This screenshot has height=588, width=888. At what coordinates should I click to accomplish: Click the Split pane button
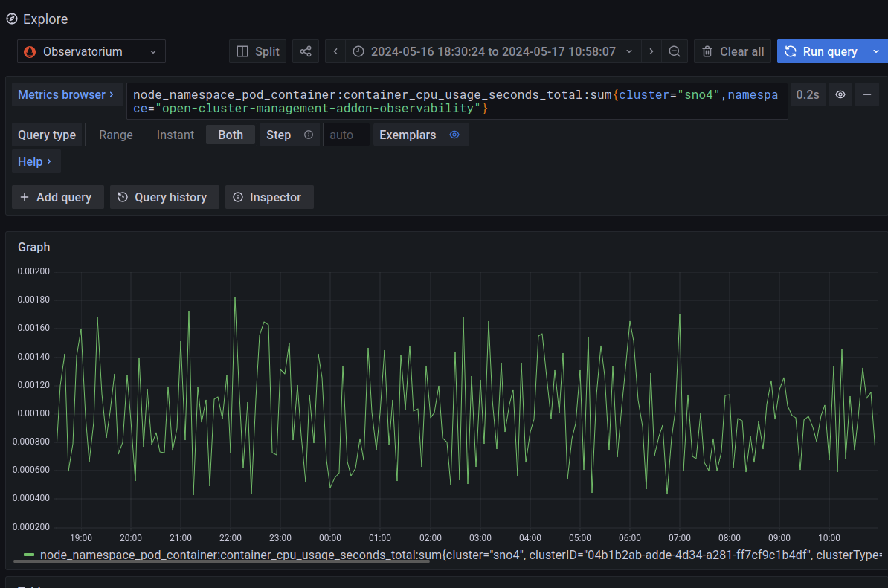coord(258,51)
